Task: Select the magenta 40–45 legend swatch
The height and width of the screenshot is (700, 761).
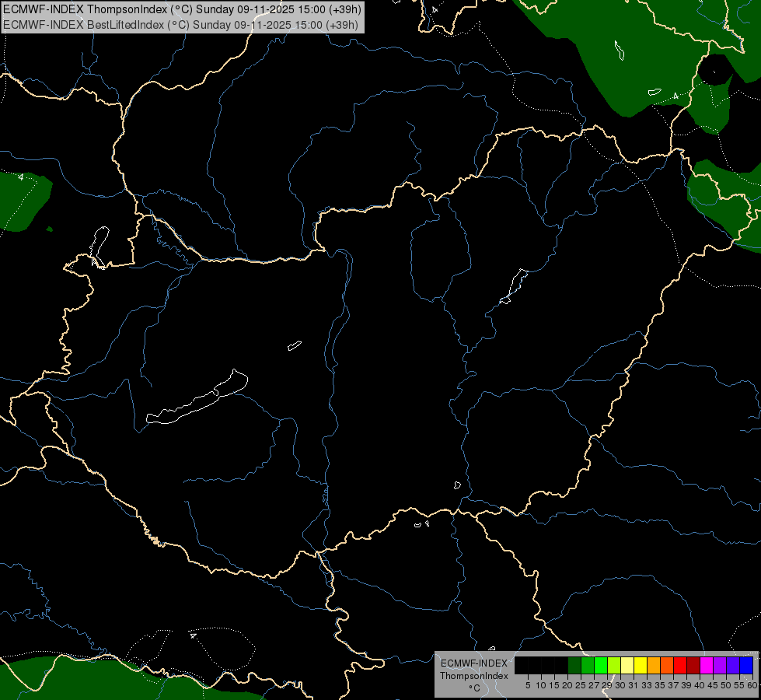Action: [707, 665]
